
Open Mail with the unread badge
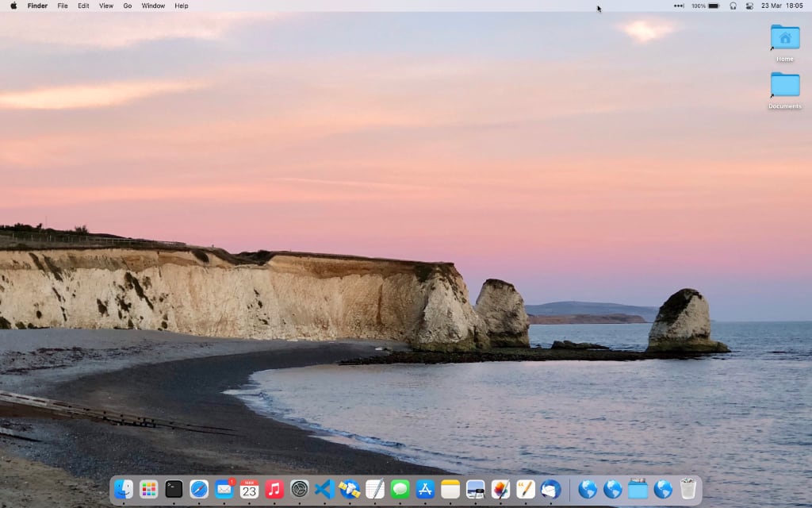pos(224,490)
